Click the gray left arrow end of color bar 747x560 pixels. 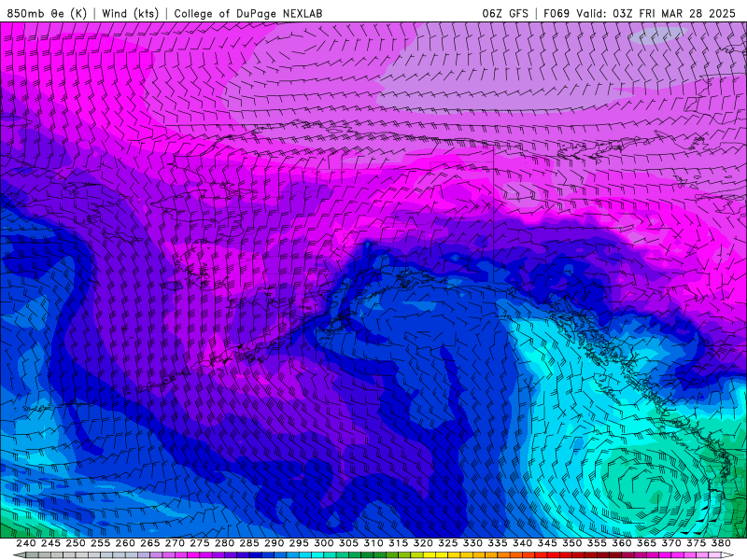[20, 555]
